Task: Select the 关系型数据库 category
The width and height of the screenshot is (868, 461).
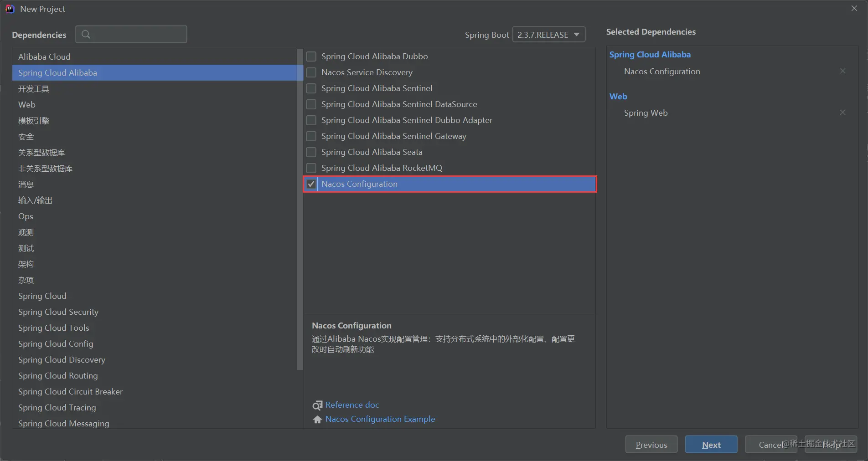Action: [x=154, y=153]
